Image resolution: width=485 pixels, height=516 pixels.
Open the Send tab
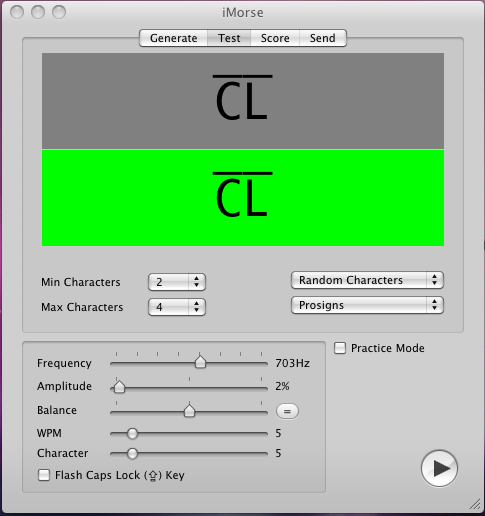click(323, 38)
